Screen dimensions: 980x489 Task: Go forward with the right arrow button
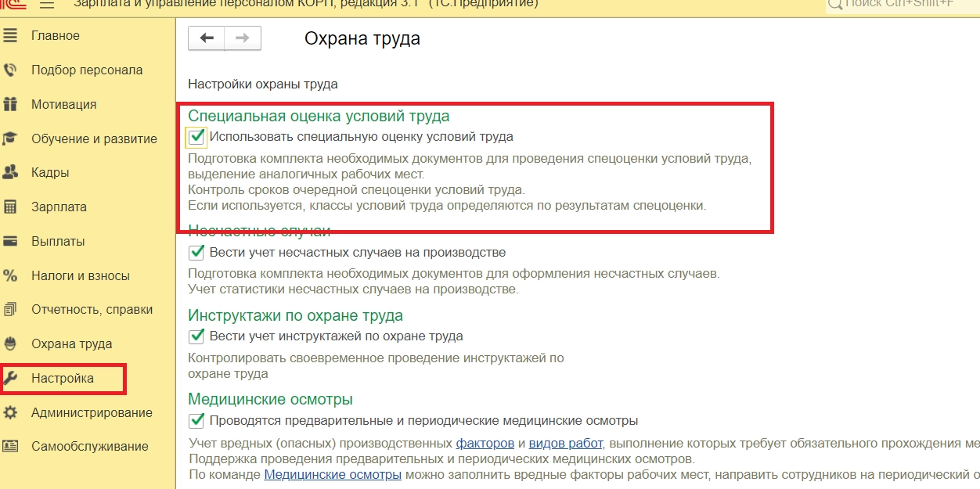point(243,38)
